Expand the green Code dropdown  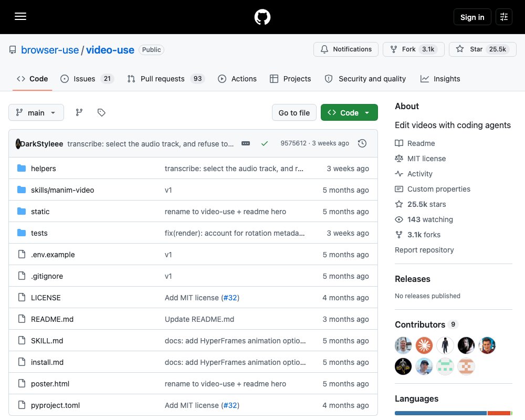coord(349,112)
